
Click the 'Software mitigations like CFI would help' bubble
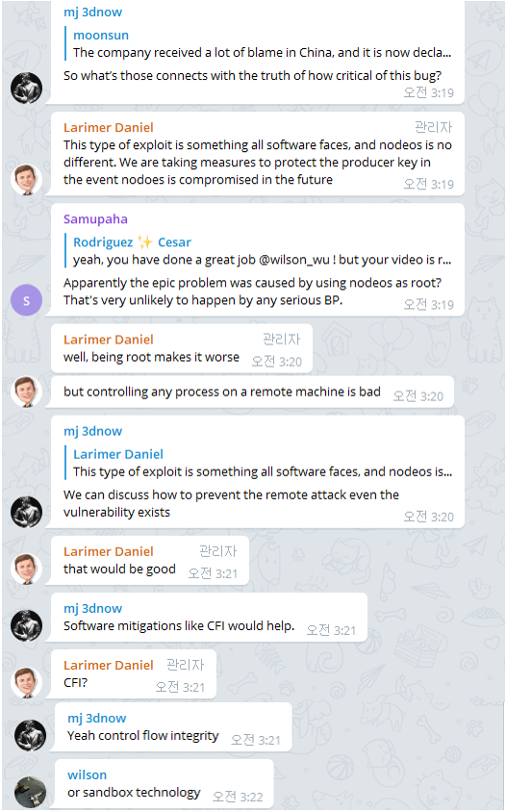pos(210,618)
